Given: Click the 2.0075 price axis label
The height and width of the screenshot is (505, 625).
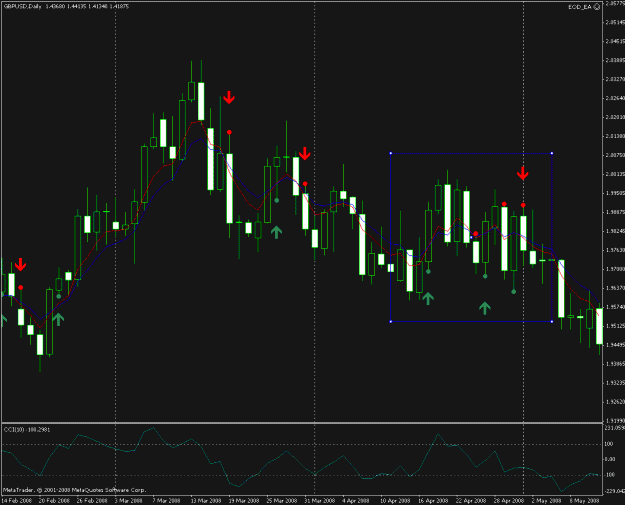Looking at the screenshot, I should coord(614,155).
